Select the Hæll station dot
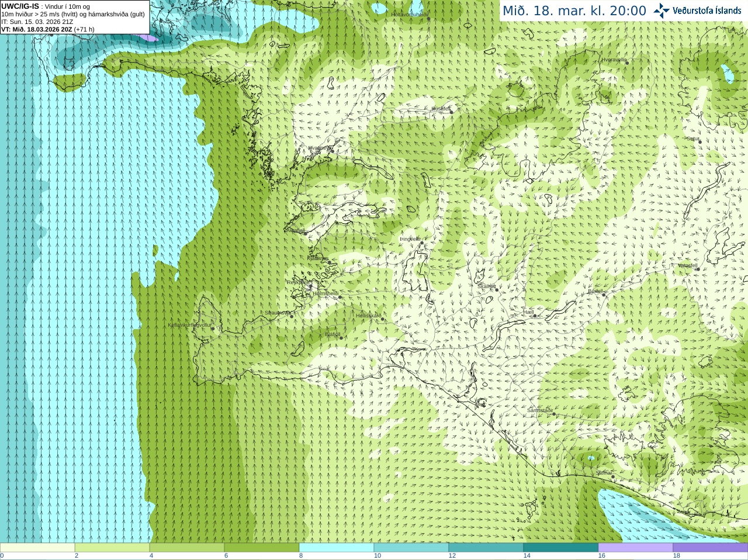Screen dimensions: 748x560 click(535, 316)
